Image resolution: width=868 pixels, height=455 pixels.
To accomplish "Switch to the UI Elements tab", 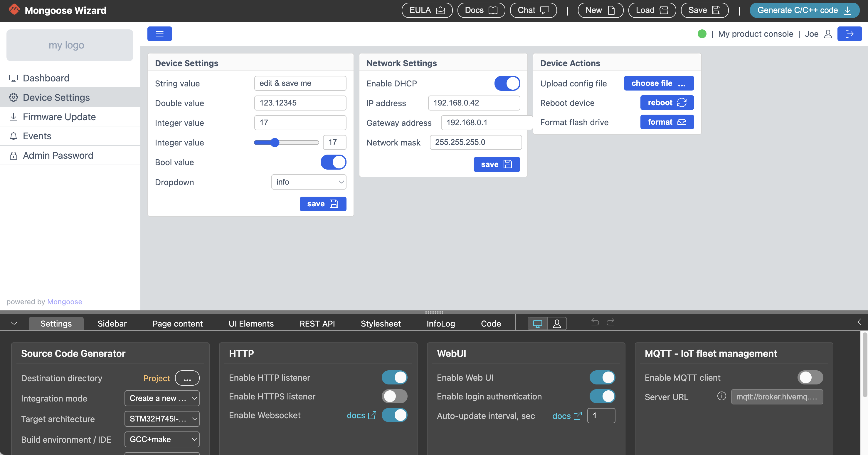I will click(251, 323).
